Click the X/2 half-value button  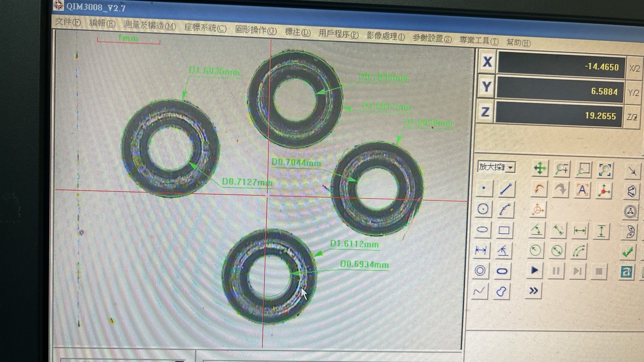[x=634, y=68]
